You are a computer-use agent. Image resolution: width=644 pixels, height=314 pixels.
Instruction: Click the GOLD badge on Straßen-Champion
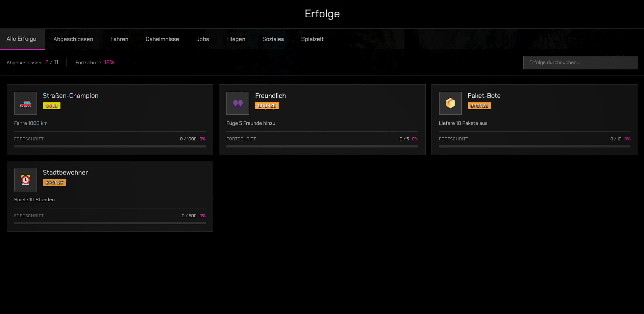(52, 106)
